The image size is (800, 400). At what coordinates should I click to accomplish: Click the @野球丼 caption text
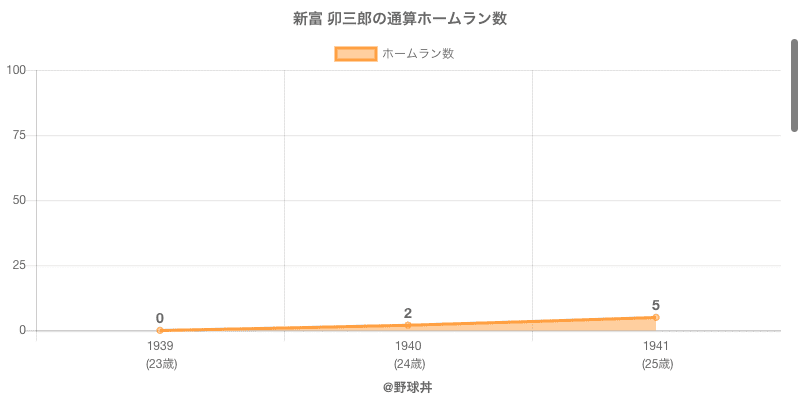[x=407, y=386]
